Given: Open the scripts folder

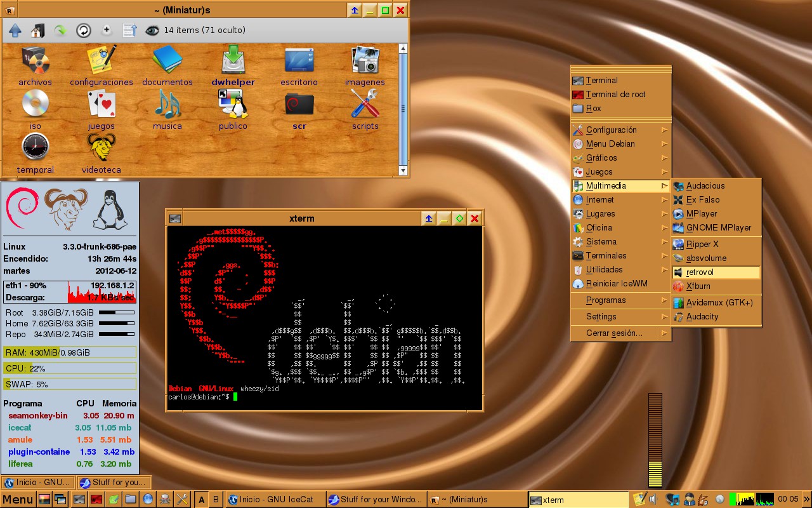Looking at the screenshot, I should [365, 110].
